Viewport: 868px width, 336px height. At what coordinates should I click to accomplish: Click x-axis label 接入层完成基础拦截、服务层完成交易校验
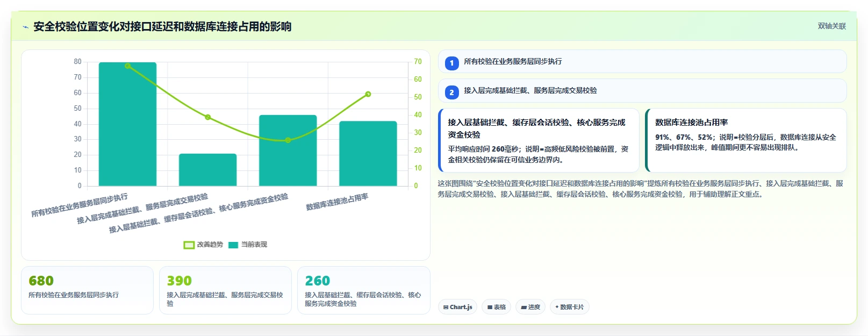click(142, 209)
